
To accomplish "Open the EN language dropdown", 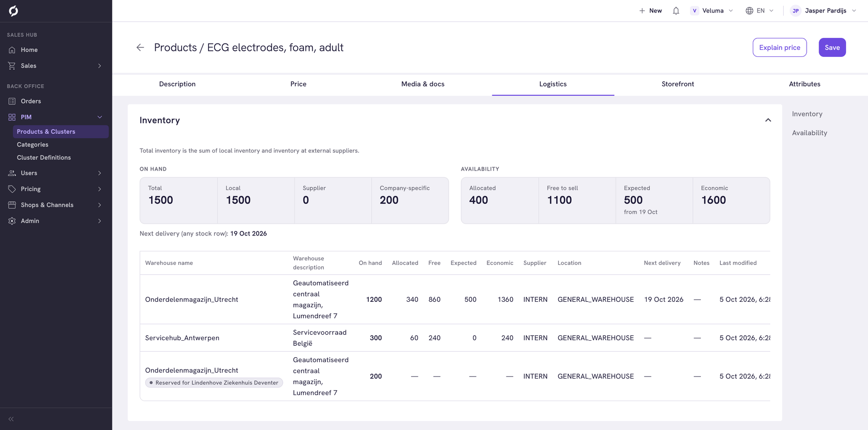I will [x=760, y=10].
